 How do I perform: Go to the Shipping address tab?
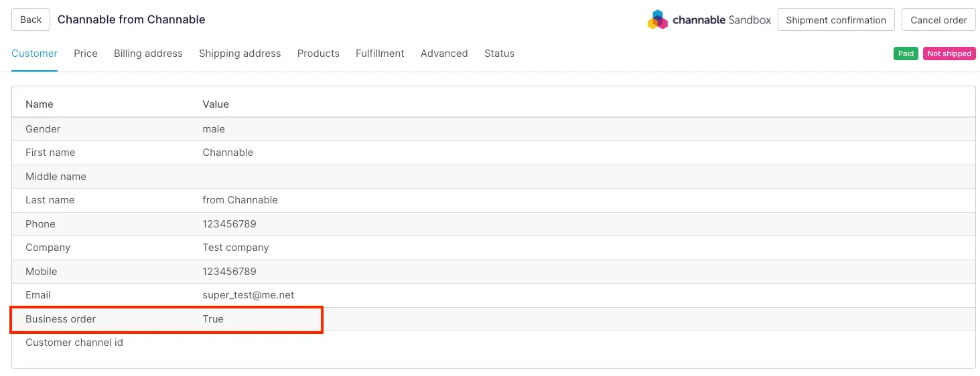(240, 54)
